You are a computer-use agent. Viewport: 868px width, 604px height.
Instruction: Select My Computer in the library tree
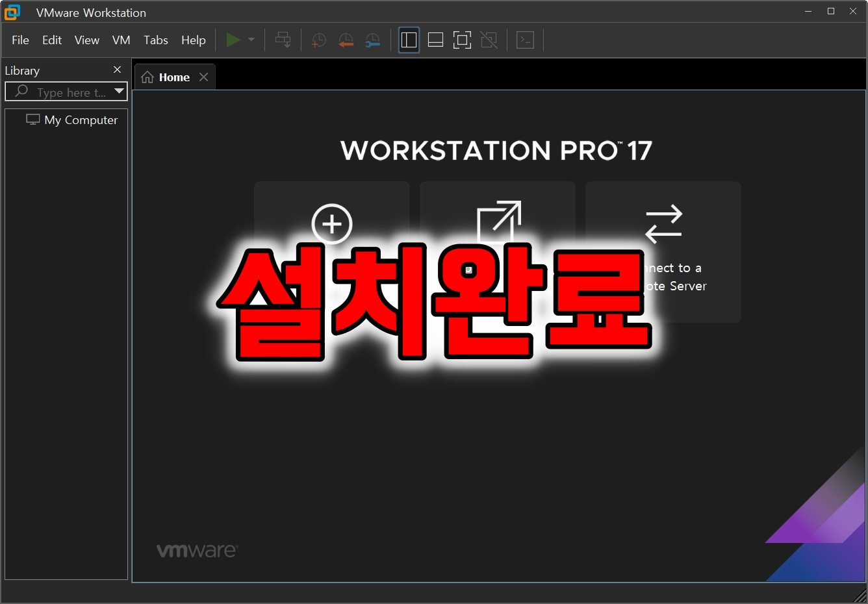pos(72,120)
